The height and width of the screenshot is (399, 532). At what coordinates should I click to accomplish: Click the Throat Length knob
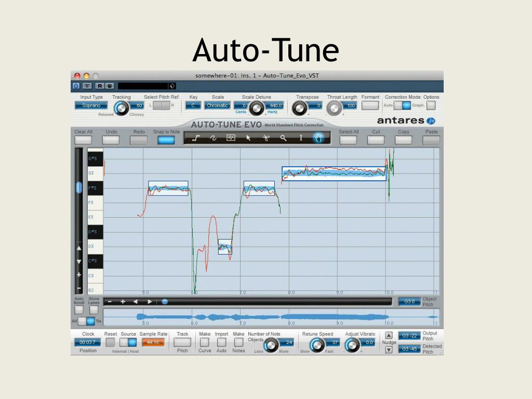click(x=334, y=108)
